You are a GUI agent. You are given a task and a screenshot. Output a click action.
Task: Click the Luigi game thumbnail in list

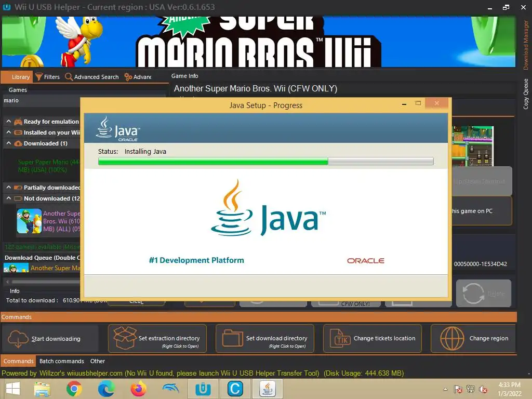pos(29,221)
